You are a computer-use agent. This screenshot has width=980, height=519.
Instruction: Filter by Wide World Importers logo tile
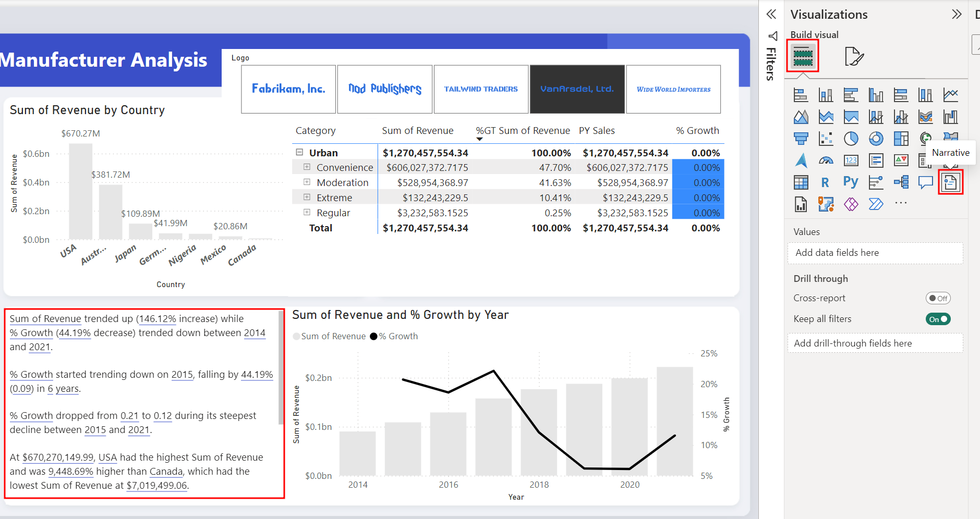point(673,89)
